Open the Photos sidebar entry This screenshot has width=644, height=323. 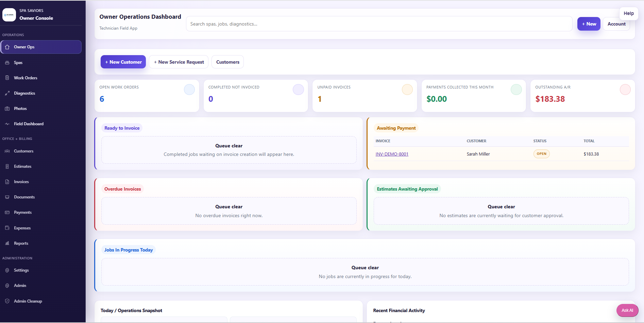tap(41, 109)
